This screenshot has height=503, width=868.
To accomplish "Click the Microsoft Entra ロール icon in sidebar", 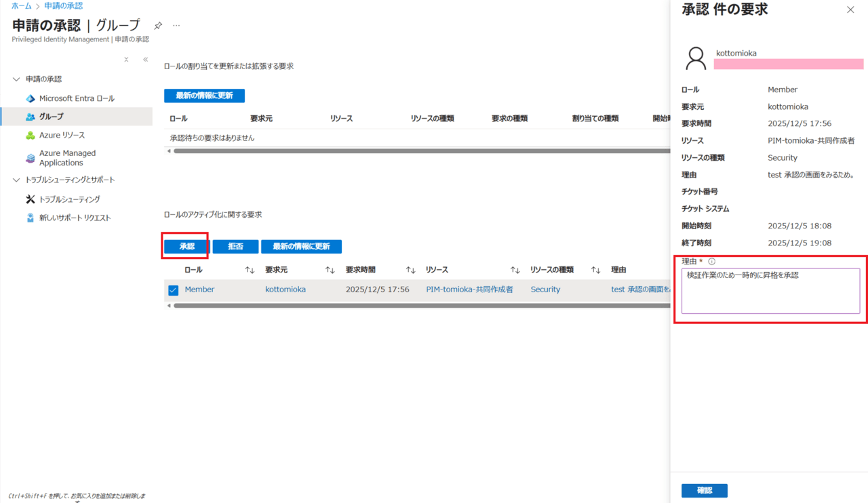I will pyautogui.click(x=30, y=98).
